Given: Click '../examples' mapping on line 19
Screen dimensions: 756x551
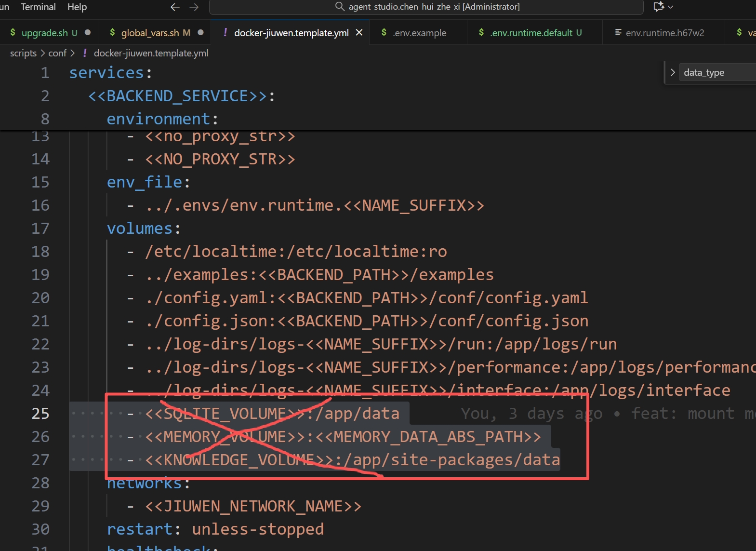Looking at the screenshot, I should click(x=319, y=275).
